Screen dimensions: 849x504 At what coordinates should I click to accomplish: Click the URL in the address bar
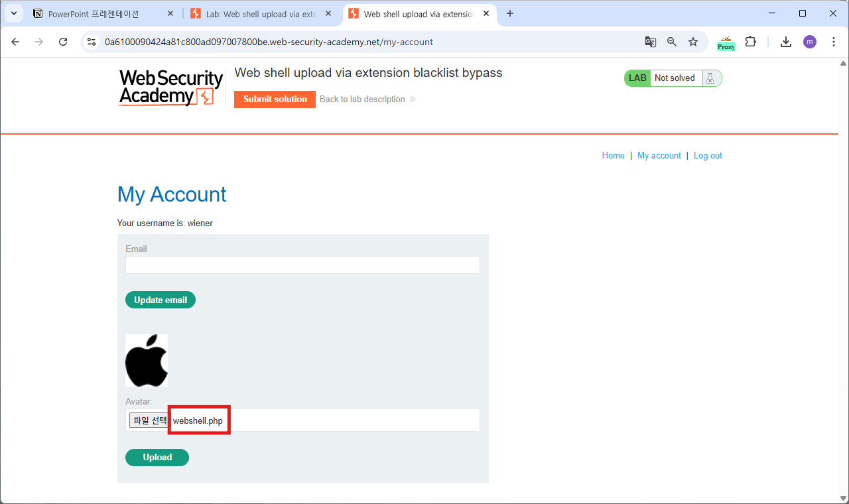coord(269,42)
